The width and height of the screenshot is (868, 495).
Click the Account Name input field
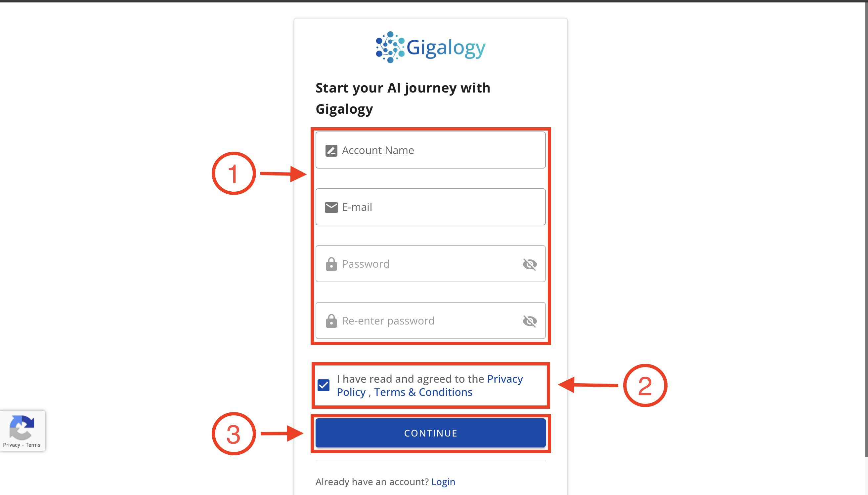[430, 150]
